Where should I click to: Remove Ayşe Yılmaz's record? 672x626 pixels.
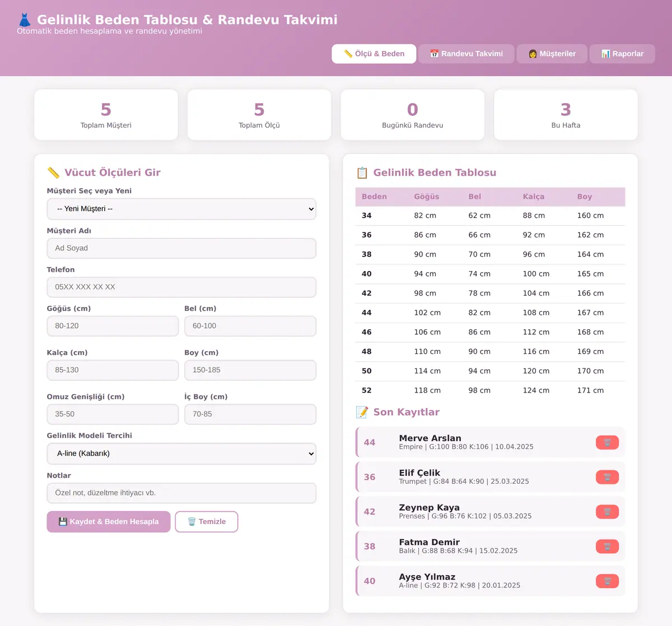coord(607,581)
